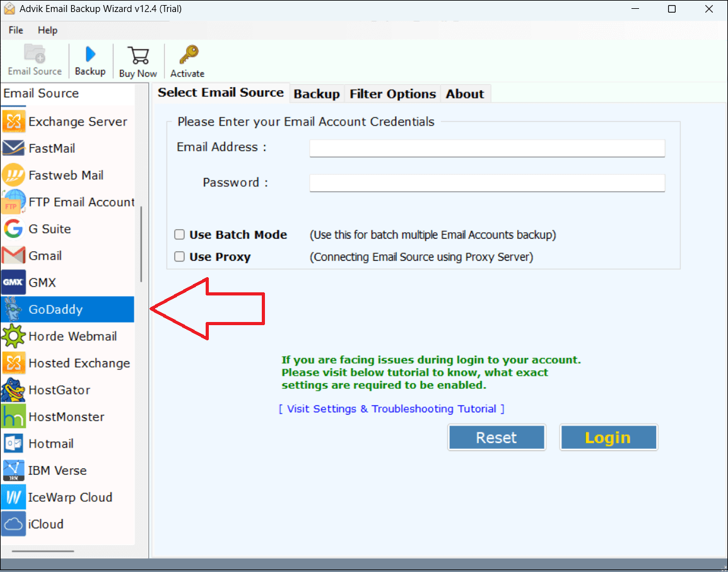Click the Backup play icon in toolbar
Viewport: 728px width, 572px height.
[90, 55]
